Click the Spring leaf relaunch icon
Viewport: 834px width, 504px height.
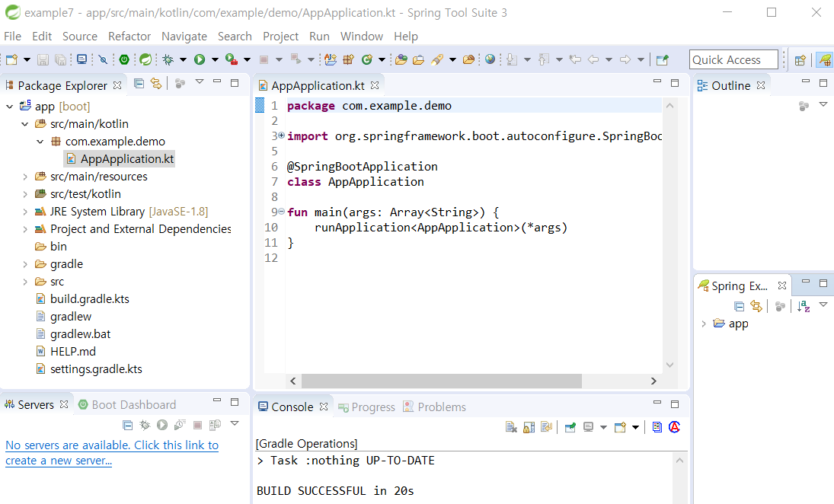tap(145, 59)
